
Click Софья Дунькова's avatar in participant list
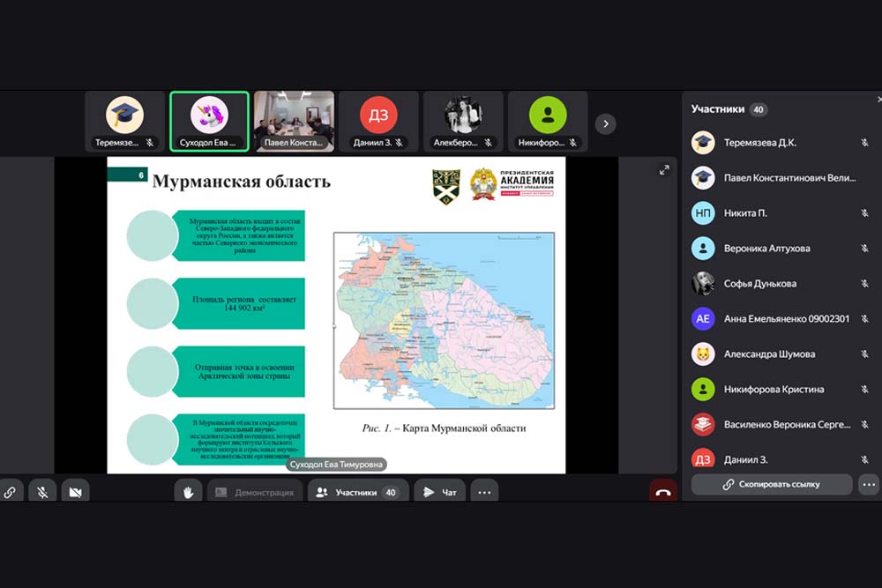tap(703, 284)
